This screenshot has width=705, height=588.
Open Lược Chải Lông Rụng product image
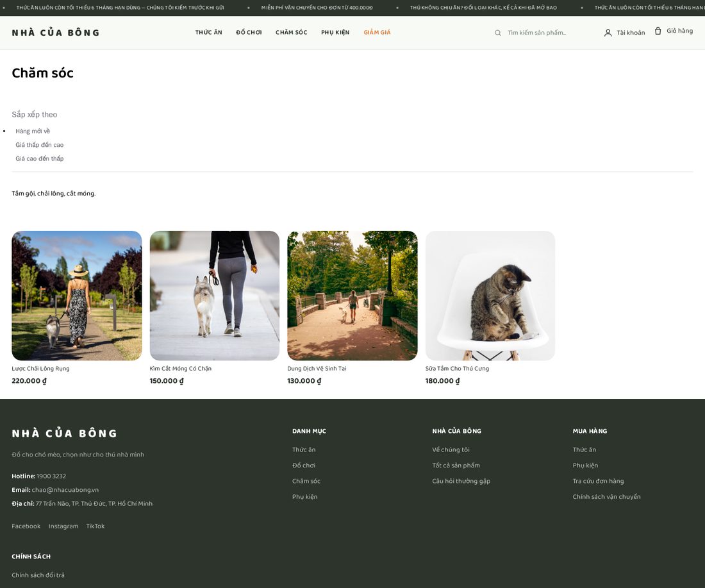77,296
